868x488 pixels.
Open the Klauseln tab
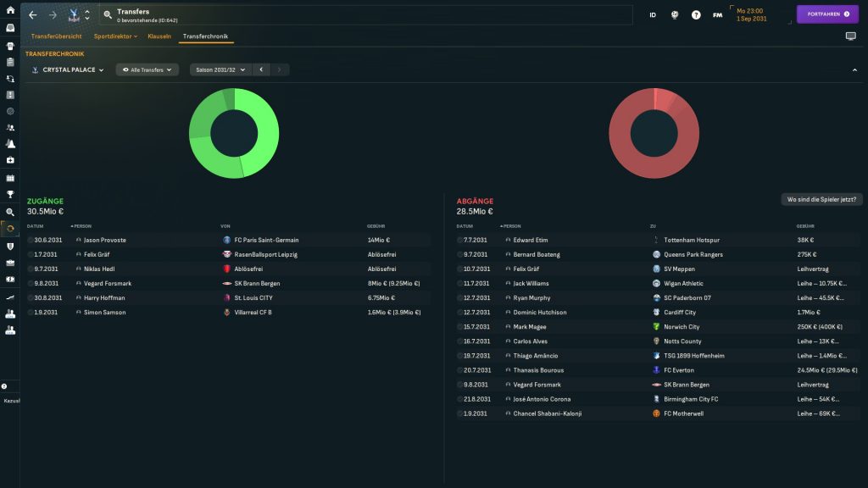click(x=159, y=36)
